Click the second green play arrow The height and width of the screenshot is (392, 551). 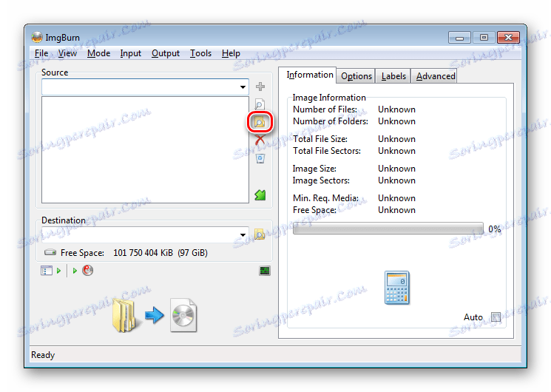point(75,271)
